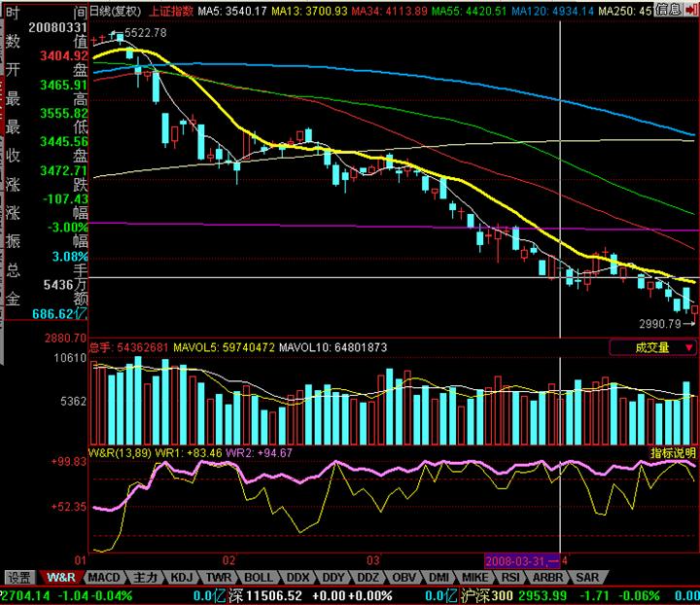Open the SAR indicator tab
700x605 pixels.
coord(587,578)
